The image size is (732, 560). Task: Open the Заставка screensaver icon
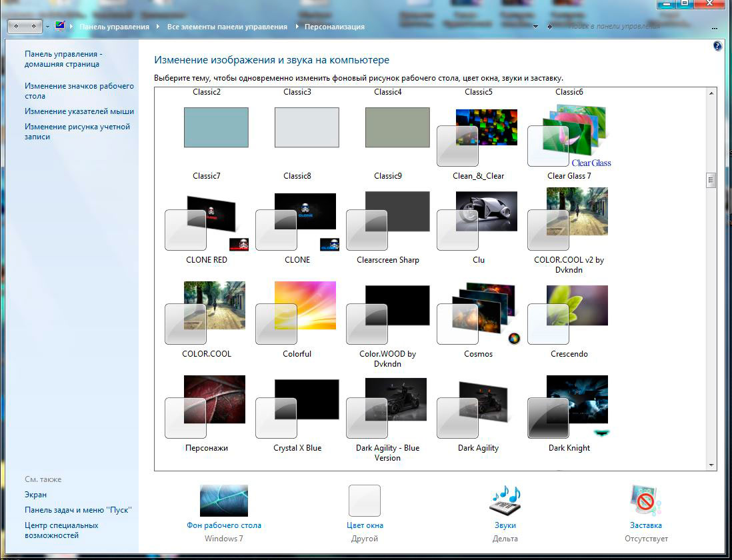(645, 501)
